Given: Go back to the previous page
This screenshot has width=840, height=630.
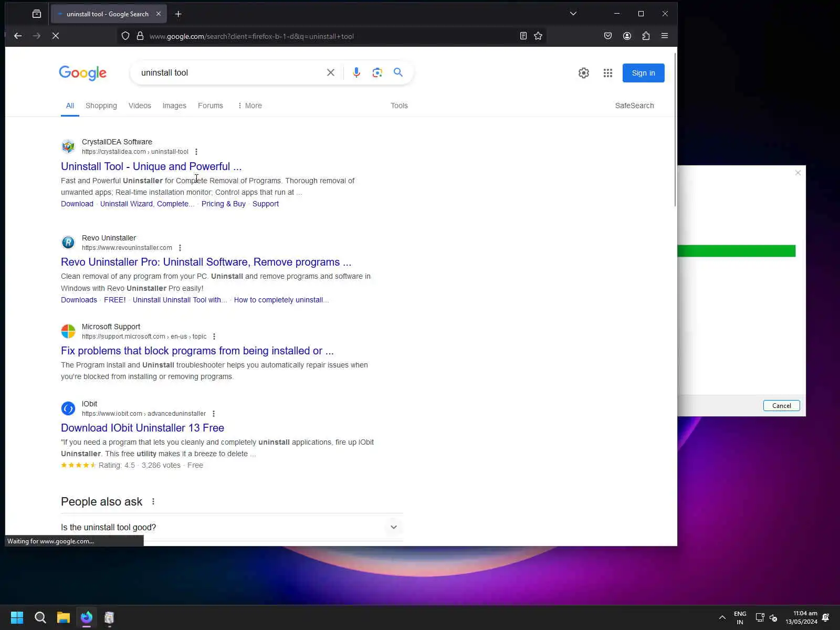Looking at the screenshot, I should point(18,36).
